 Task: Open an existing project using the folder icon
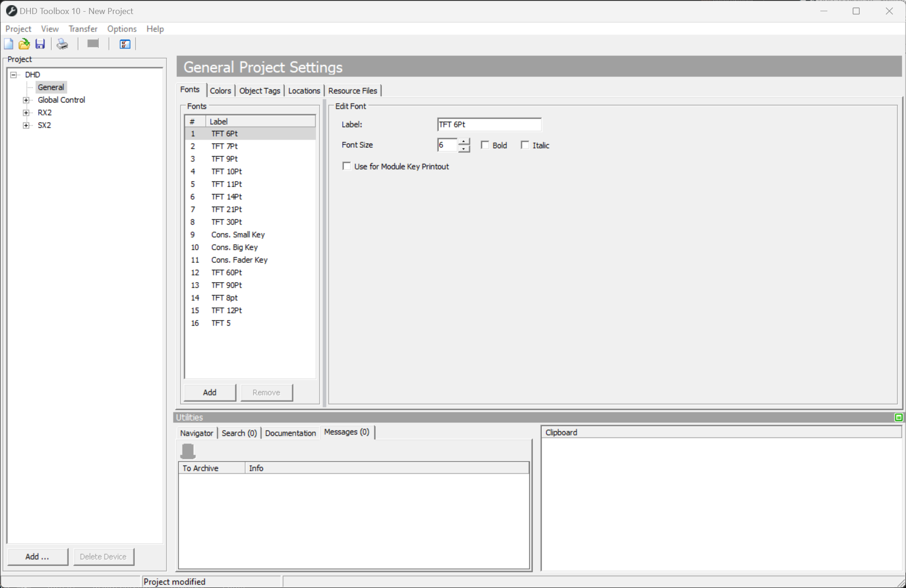tap(24, 44)
